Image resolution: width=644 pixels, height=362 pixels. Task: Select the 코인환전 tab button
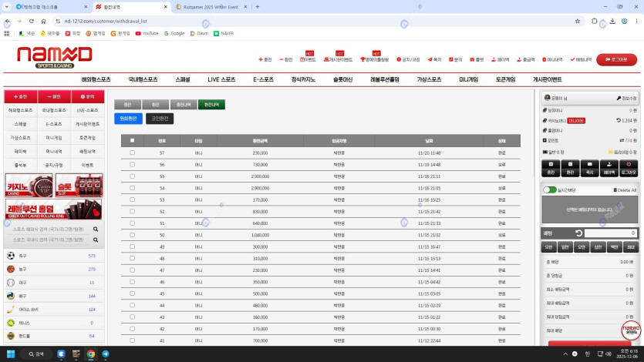[160, 119]
